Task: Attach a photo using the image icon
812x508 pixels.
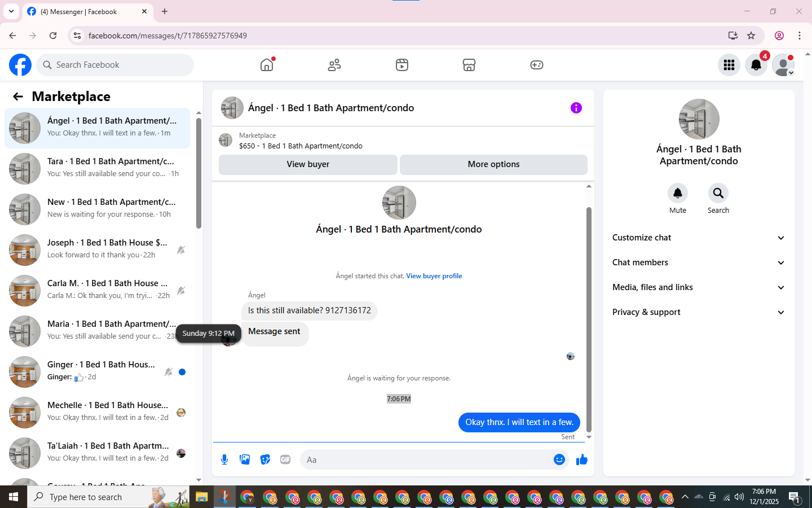Action: pyautogui.click(x=245, y=459)
